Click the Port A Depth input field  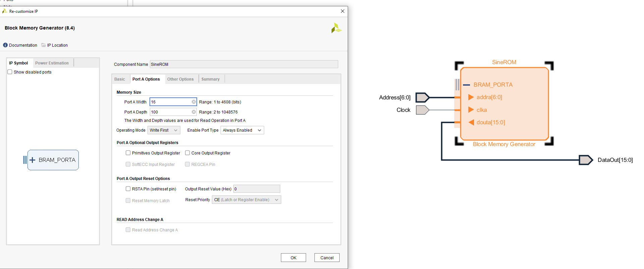pyautogui.click(x=173, y=112)
